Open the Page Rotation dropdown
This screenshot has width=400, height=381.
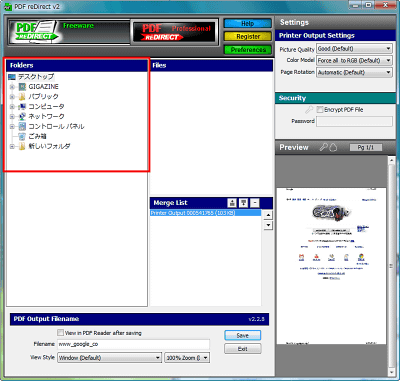pyautogui.click(x=354, y=72)
